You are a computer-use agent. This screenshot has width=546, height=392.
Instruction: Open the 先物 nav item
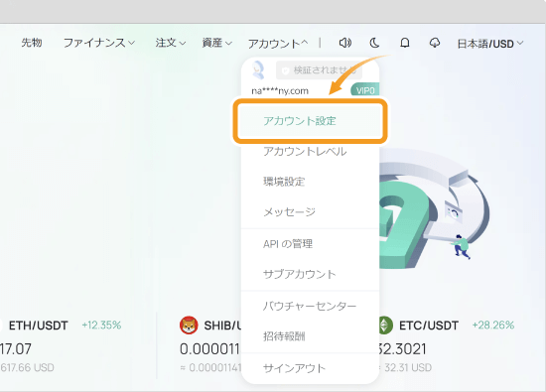pyautogui.click(x=32, y=43)
